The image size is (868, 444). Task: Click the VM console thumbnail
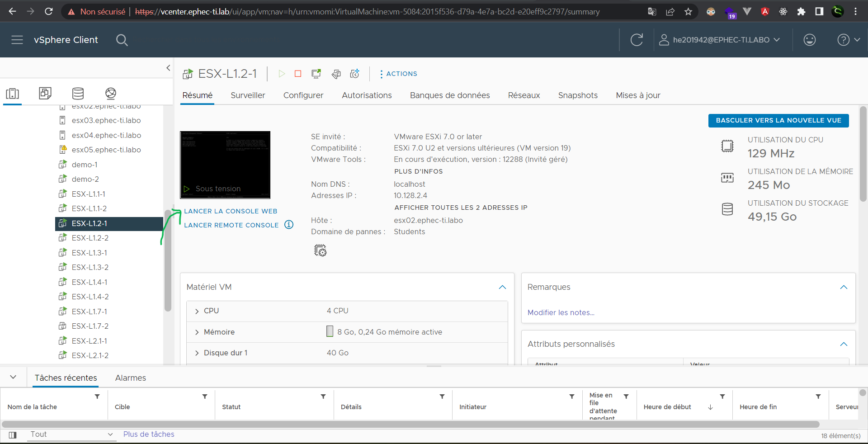click(225, 165)
